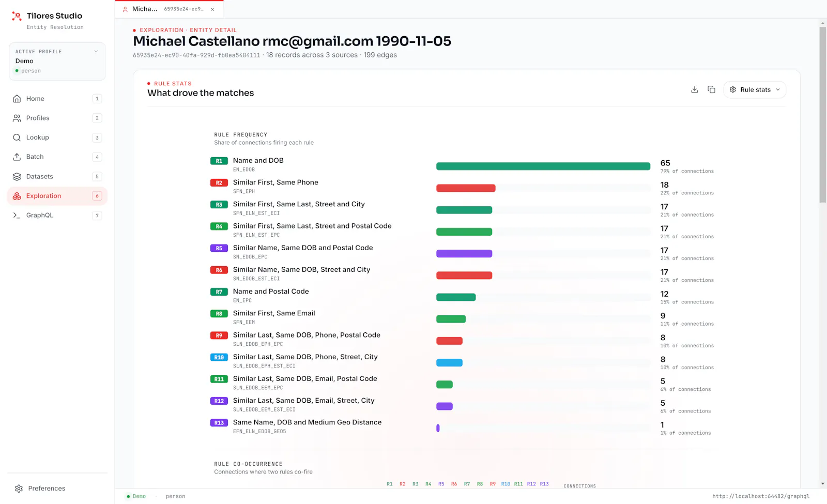Open the Datasets page

click(57, 176)
